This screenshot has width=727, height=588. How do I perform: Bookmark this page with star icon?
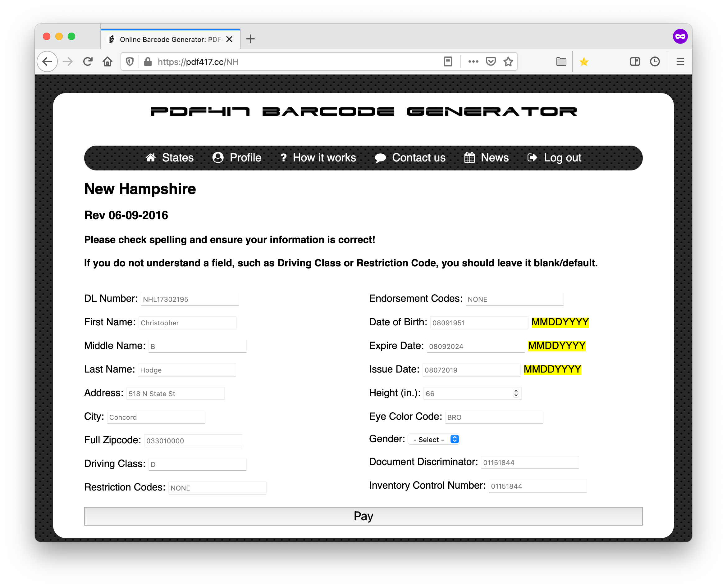(508, 62)
